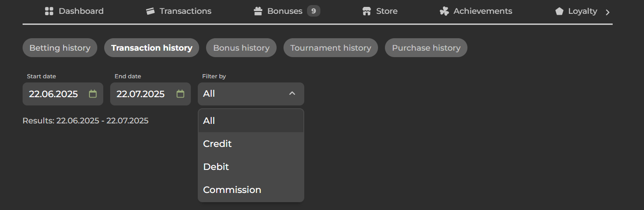Pick Commission filter option
The image size is (644, 210).
pyautogui.click(x=232, y=190)
